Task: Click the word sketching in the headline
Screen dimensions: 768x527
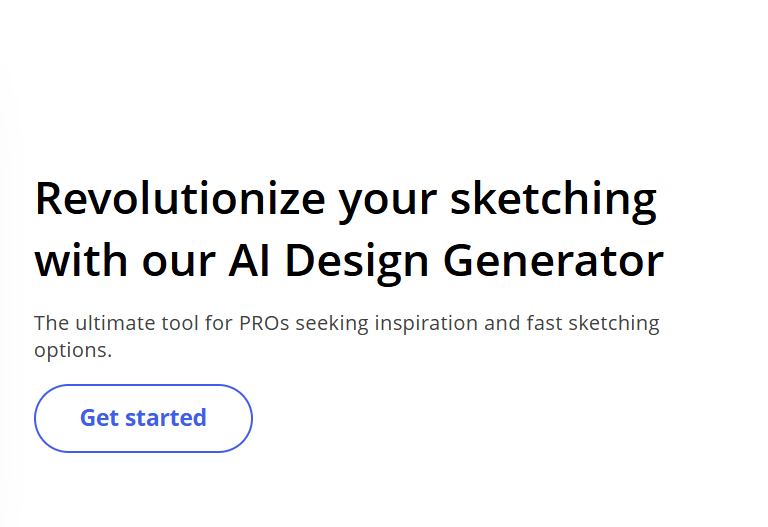Action: [x=553, y=199]
